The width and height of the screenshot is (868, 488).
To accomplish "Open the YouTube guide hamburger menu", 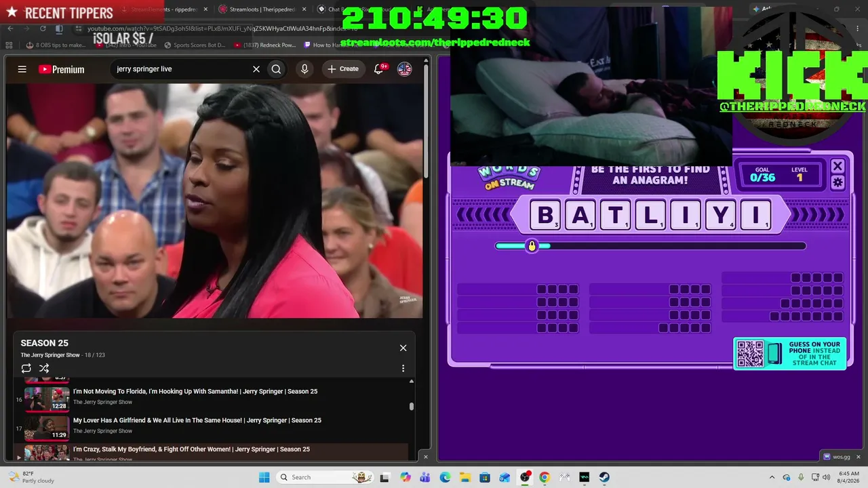I will (x=22, y=69).
